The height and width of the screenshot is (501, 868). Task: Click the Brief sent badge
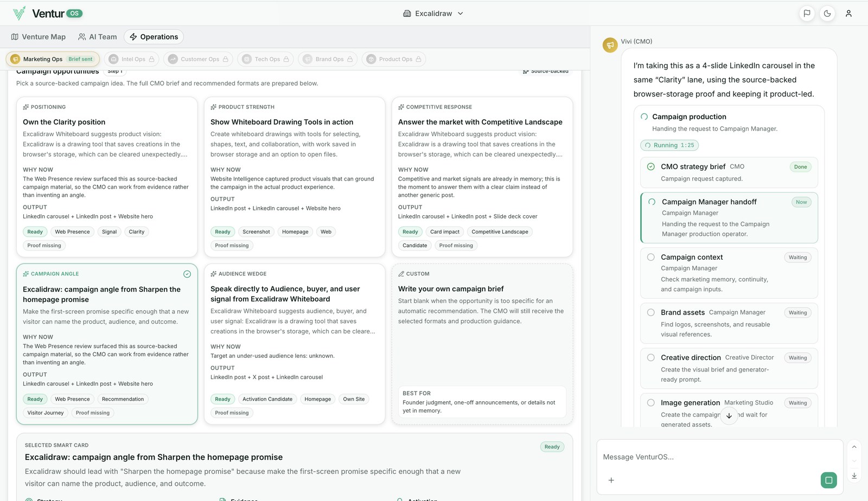coord(80,59)
